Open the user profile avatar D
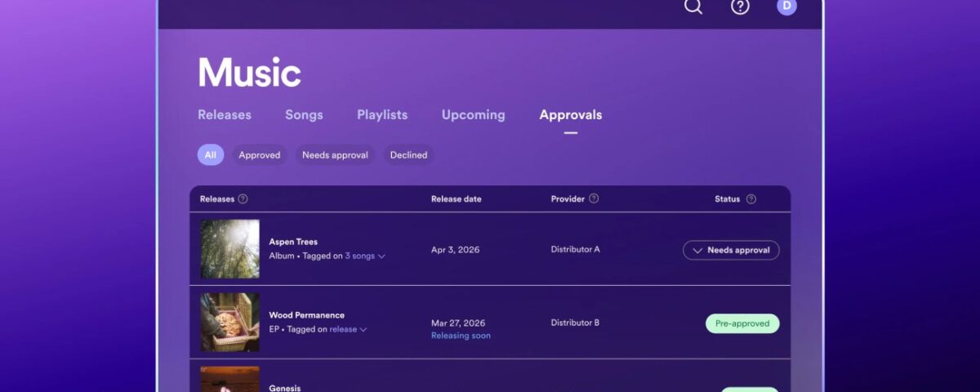Screen dimensions: 980x392 (x=786, y=7)
